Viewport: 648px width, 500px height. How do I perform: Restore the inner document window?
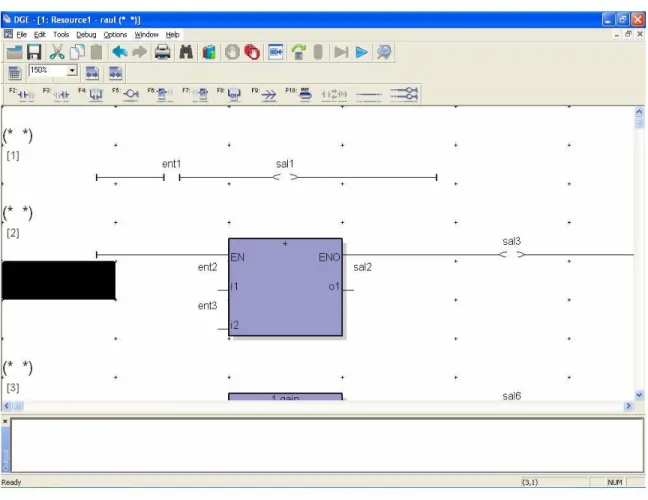pyautogui.click(x=628, y=34)
